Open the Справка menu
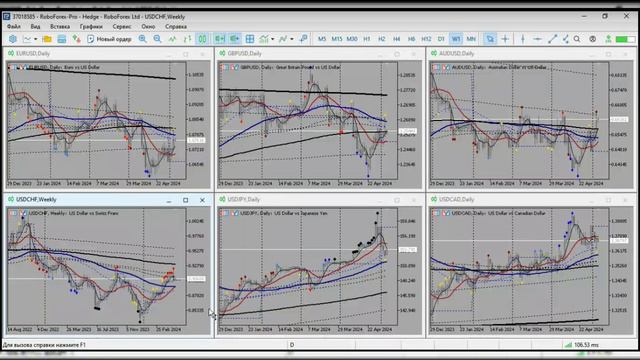This screenshot has height=360, width=640. 176,27
